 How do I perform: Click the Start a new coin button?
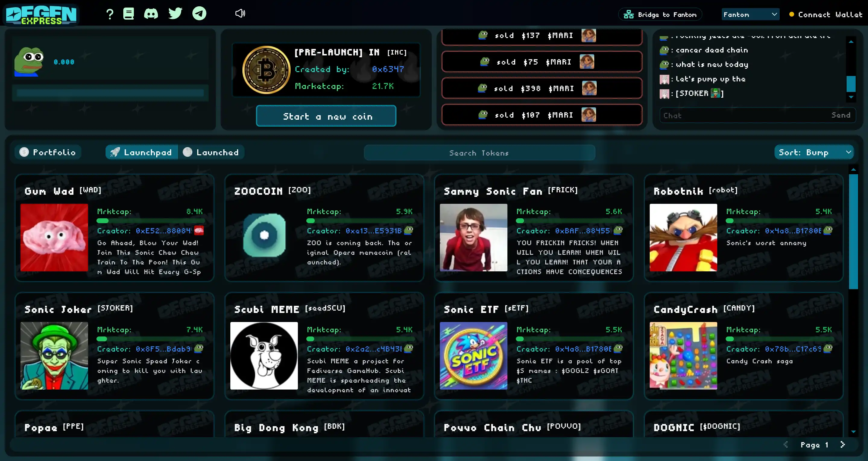tap(326, 116)
